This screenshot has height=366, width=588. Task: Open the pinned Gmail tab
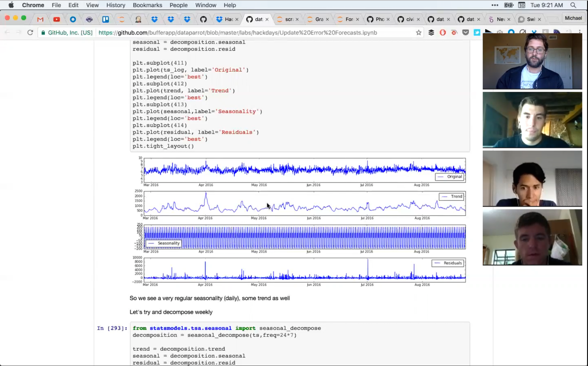(40, 19)
